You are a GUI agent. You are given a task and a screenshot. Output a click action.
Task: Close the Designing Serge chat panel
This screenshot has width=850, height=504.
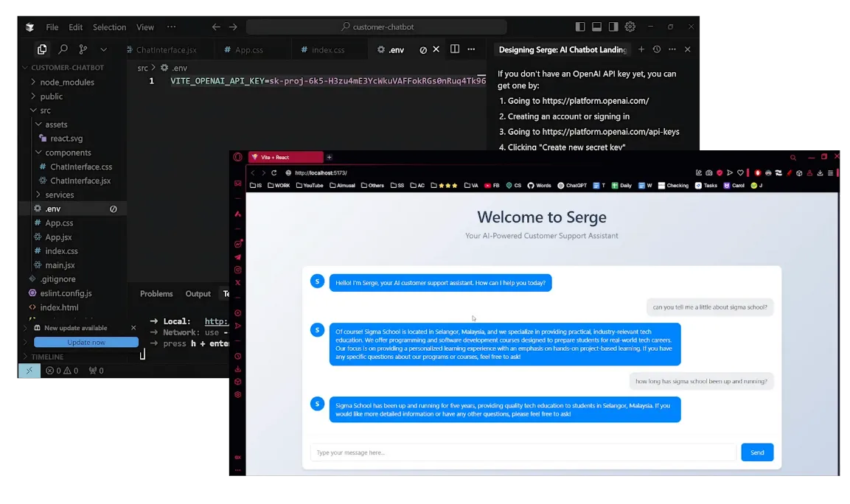coord(687,49)
